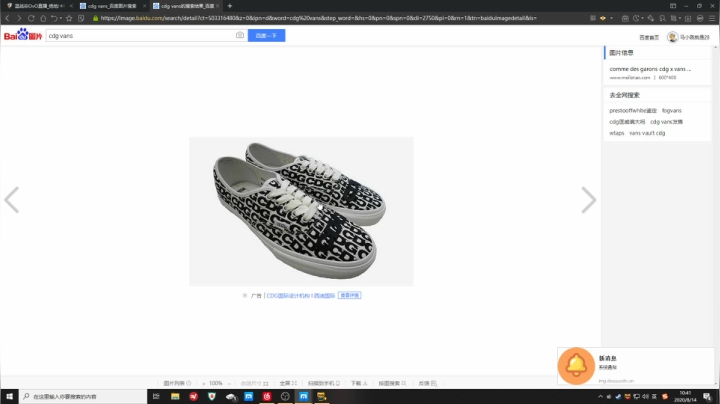Open File Explorer from the taskbar
The image size is (720, 404).
pos(175,396)
